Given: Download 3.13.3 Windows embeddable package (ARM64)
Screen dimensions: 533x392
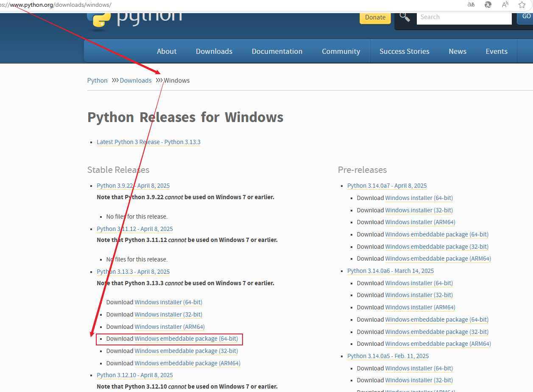Looking at the screenshot, I should 187,363.
